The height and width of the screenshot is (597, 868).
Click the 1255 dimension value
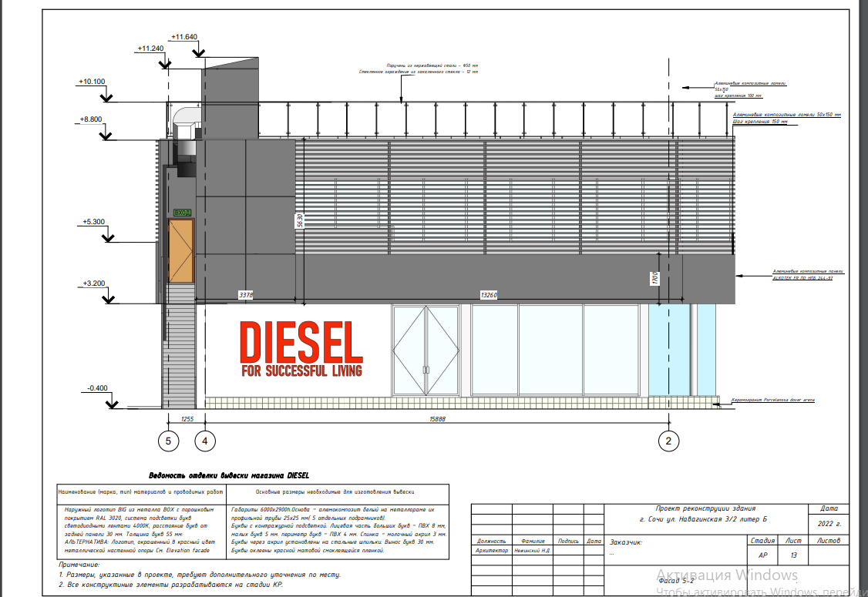click(x=187, y=419)
